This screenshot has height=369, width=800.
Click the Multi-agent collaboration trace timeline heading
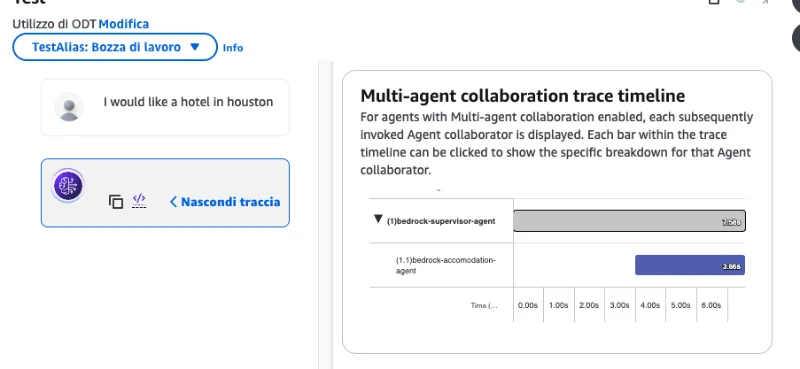coord(523,95)
